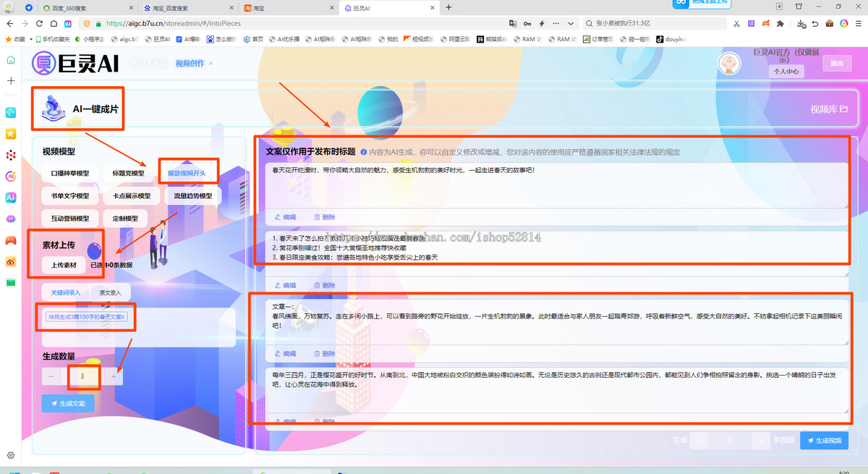Click the user avatar picture
Screen dimensions: 868x474
(x=729, y=63)
